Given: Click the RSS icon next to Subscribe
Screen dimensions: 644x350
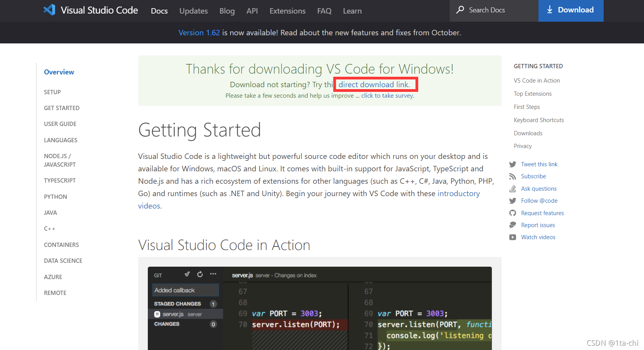Looking at the screenshot, I should tap(512, 176).
